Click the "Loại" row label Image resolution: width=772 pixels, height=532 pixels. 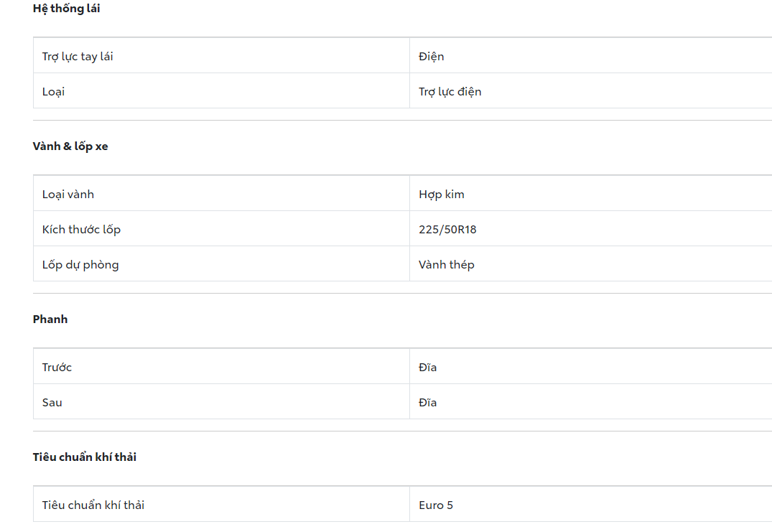tap(53, 92)
